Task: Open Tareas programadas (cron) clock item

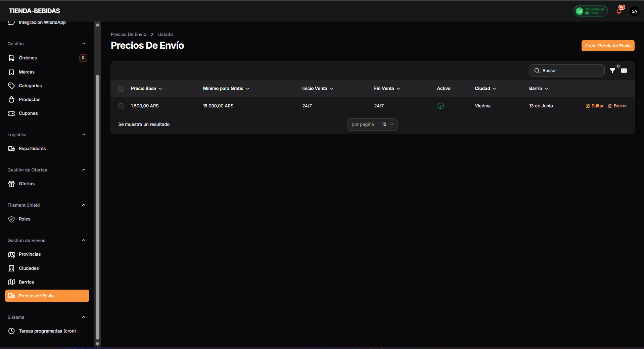Action: [x=47, y=331]
